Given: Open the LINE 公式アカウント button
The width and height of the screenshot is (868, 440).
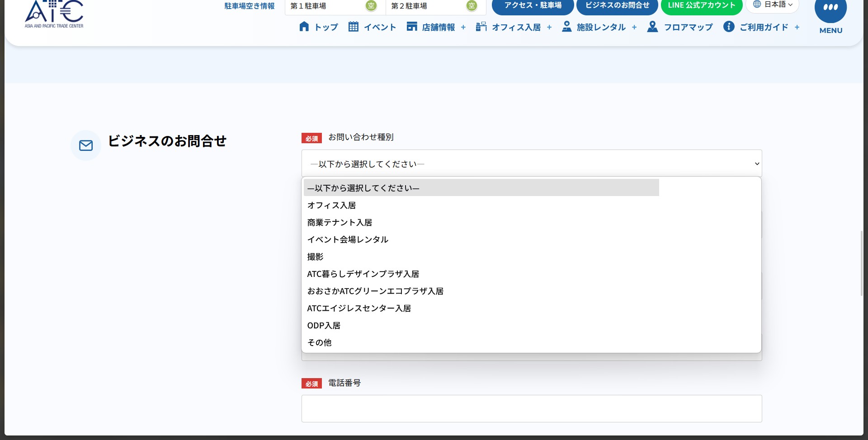Looking at the screenshot, I should pyautogui.click(x=702, y=6).
